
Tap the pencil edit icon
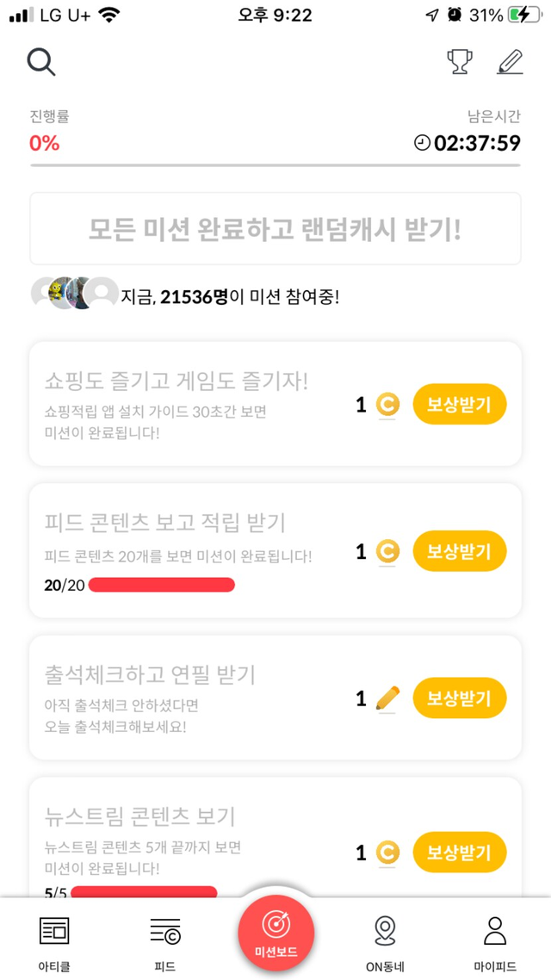coord(511,62)
